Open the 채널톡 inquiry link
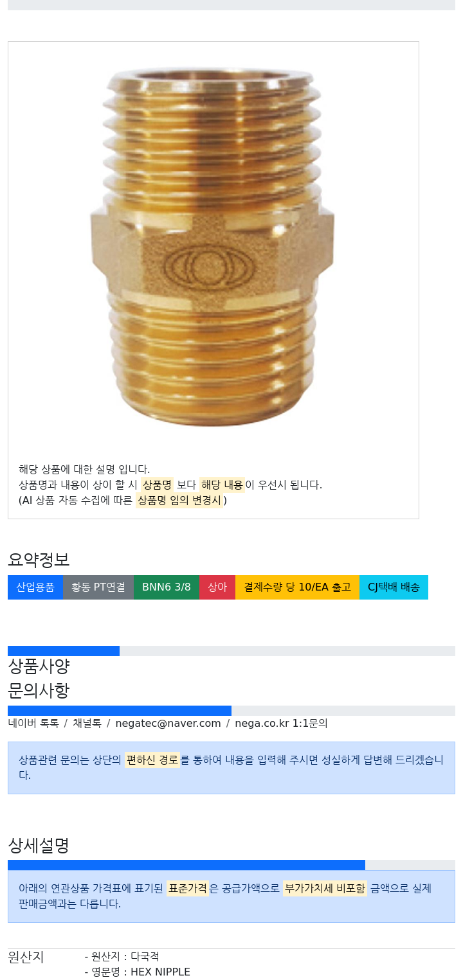 tap(87, 723)
